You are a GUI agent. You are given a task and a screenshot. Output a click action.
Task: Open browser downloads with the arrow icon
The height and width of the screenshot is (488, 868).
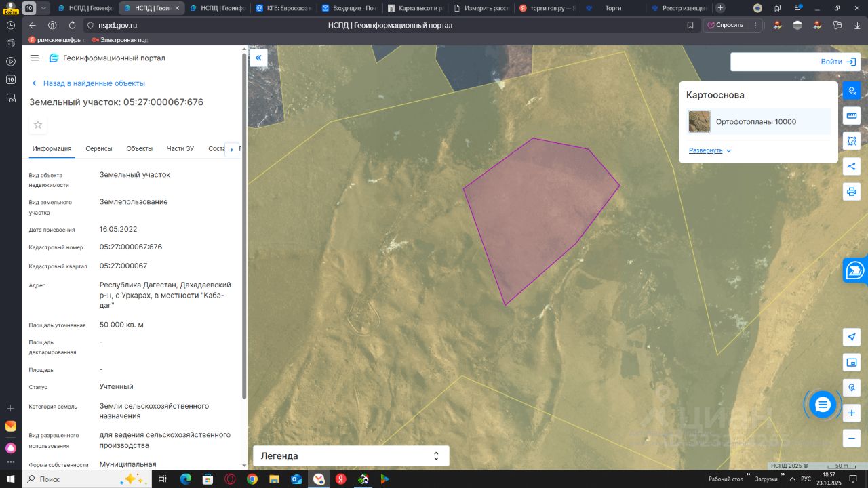[x=856, y=25]
